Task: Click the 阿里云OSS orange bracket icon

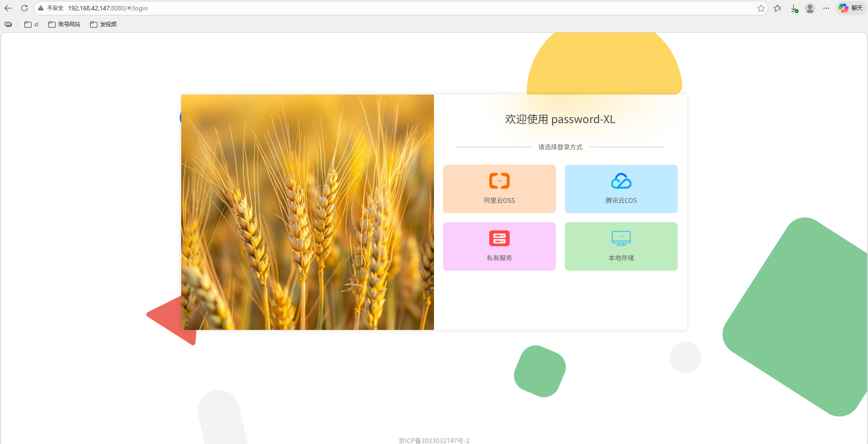Action: 499,181
